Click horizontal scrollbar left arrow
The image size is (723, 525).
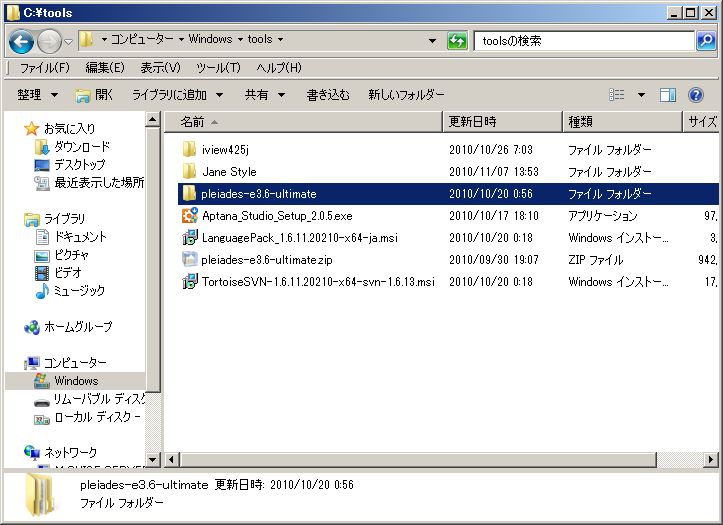tap(172, 459)
